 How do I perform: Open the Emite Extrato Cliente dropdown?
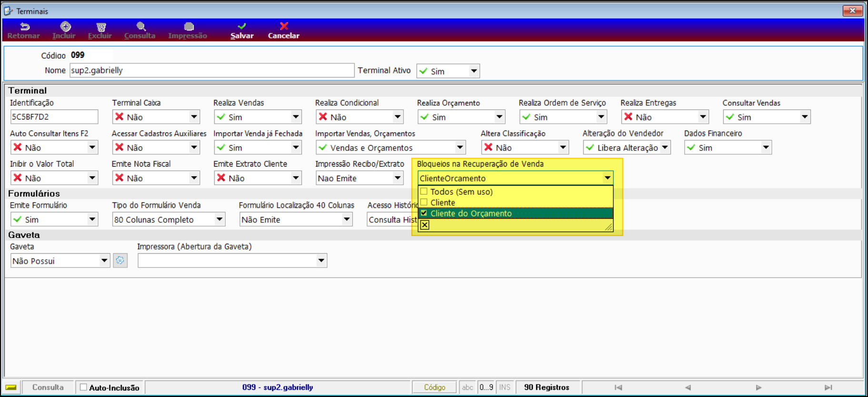[296, 178]
